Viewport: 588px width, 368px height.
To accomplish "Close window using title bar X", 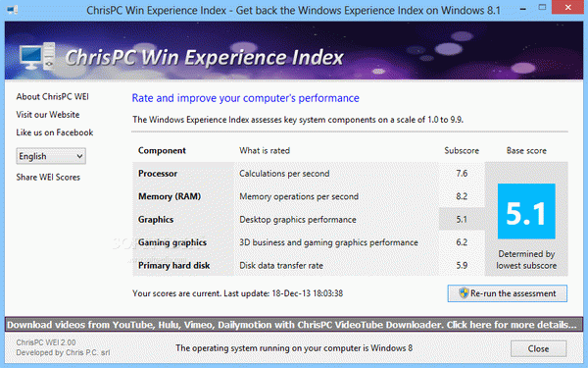I will [x=568, y=8].
